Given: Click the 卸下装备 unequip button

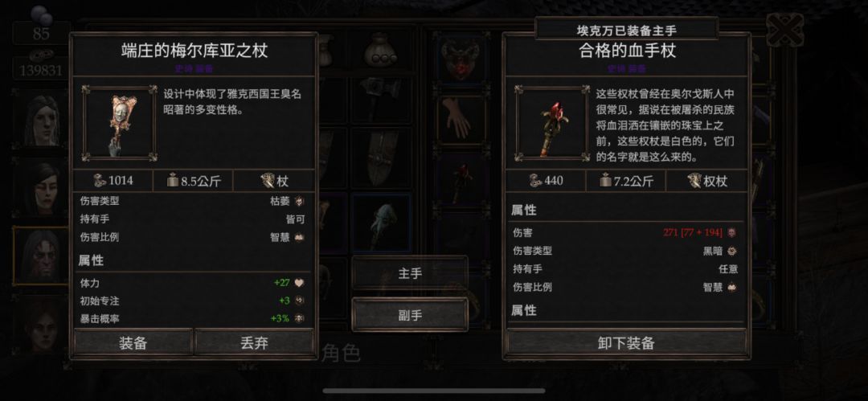Looking at the screenshot, I should pos(626,342).
